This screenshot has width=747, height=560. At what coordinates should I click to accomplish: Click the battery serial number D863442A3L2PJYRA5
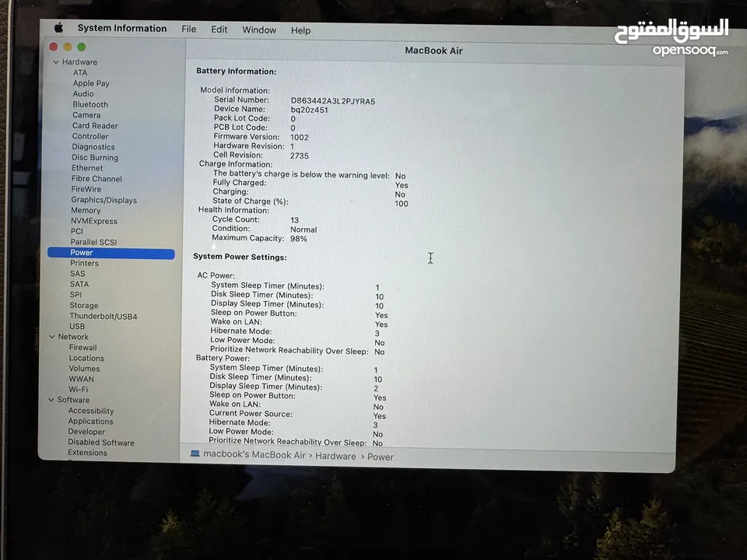point(333,101)
